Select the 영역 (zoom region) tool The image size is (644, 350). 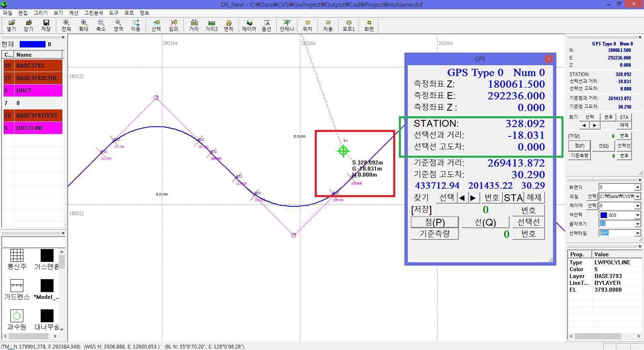click(118, 25)
